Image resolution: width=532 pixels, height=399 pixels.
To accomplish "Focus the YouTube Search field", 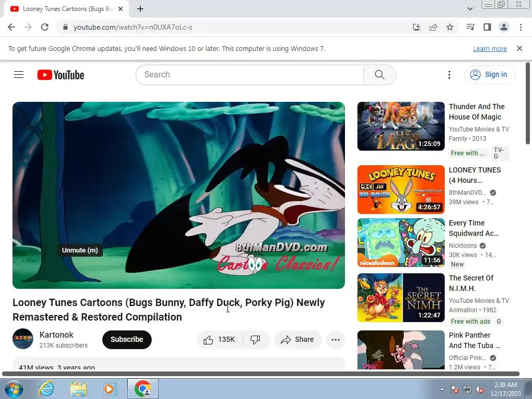I will click(250, 75).
